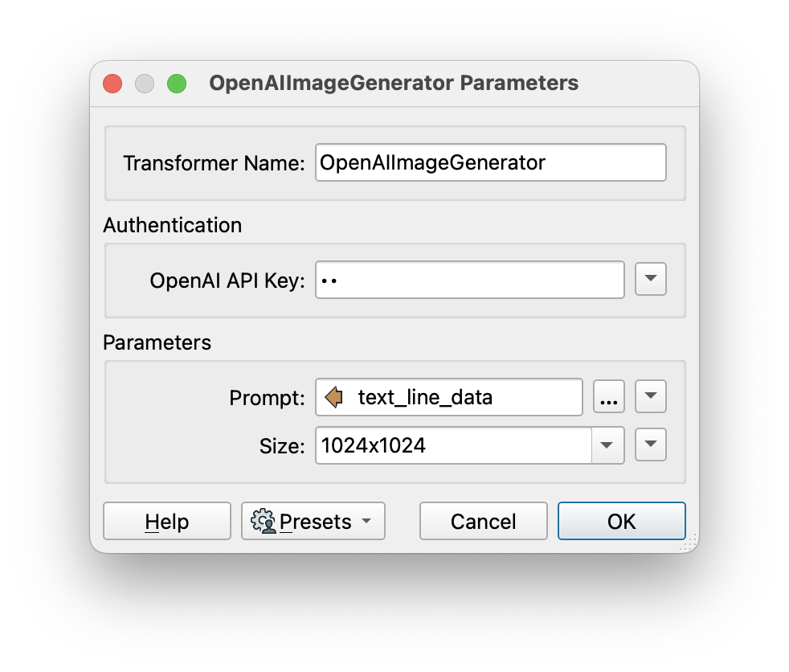Open the Prompt parameter options dropdown
This screenshot has width=789, height=672.
click(650, 396)
